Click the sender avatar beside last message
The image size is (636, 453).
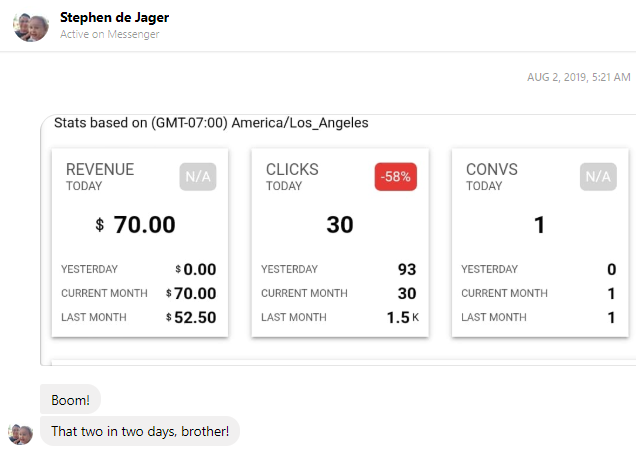pyautogui.click(x=20, y=434)
